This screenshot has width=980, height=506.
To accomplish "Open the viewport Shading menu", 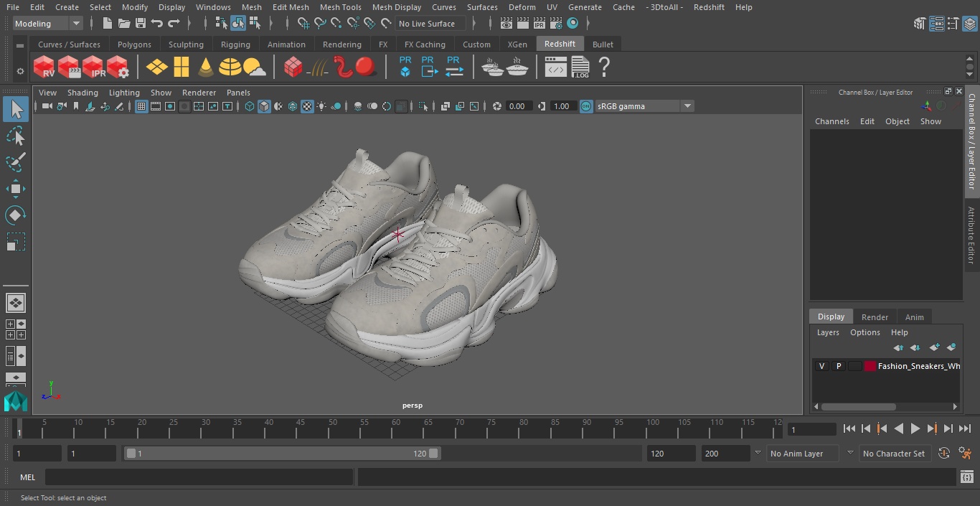I will pyautogui.click(x=83, y=93).
